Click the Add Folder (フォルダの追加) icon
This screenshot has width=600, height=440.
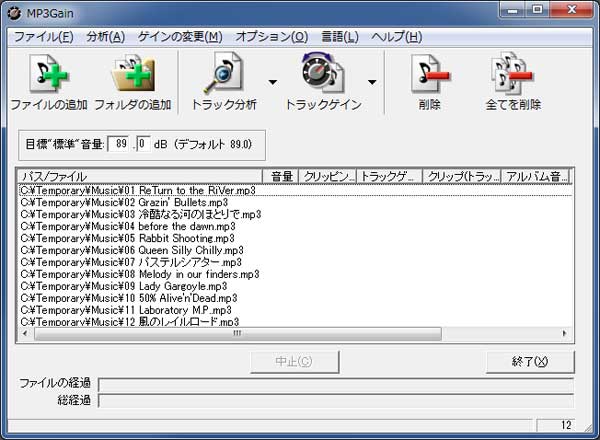(x=133, y=73)
